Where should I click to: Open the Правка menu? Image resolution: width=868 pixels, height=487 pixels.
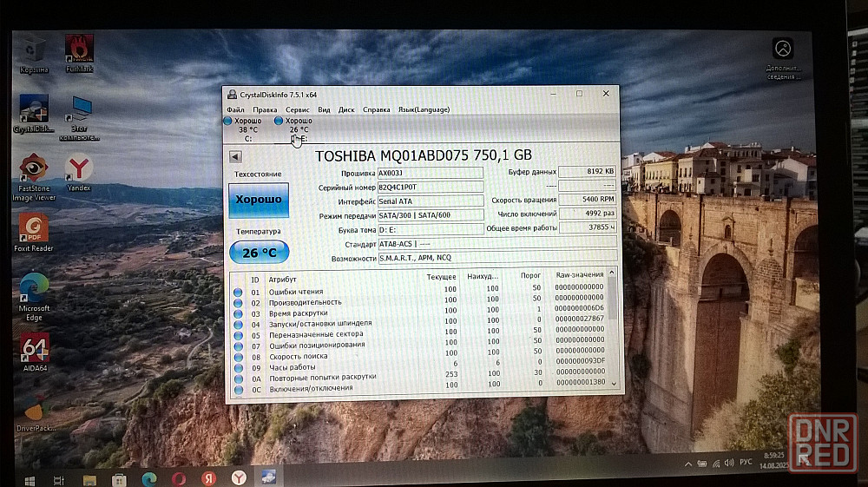265,109
